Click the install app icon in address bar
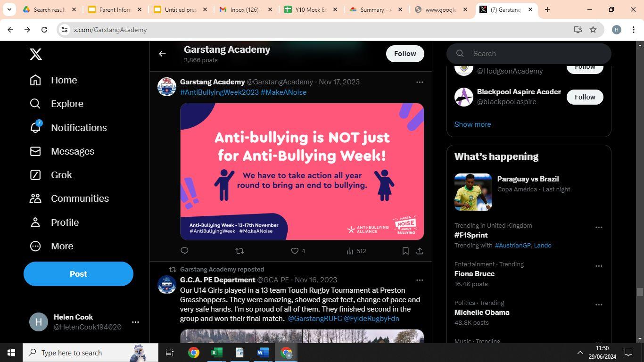Image resolution: width=644 pixels, height=362 pixels. click(578, 30)
